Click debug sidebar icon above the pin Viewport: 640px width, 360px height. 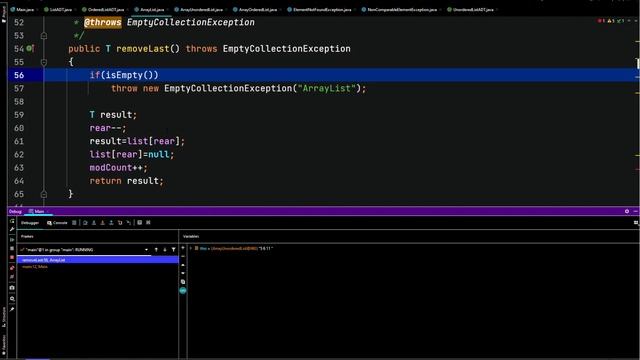click(12, 299)
